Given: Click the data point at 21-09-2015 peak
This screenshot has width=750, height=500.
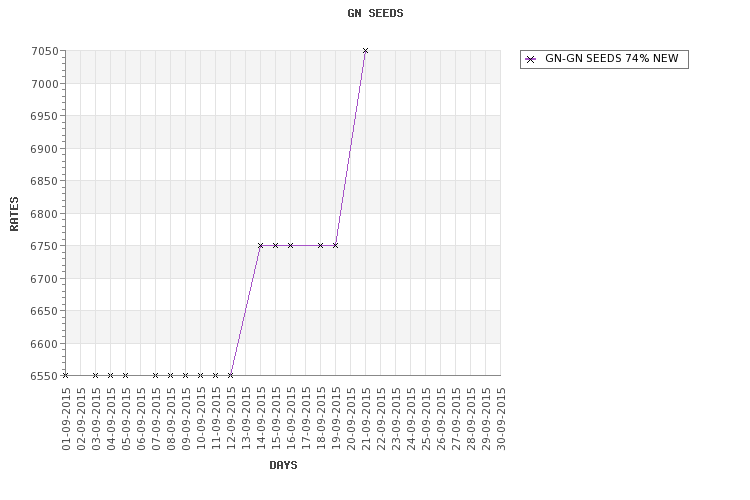Looking at the screenshot, I should pos(365,50).
